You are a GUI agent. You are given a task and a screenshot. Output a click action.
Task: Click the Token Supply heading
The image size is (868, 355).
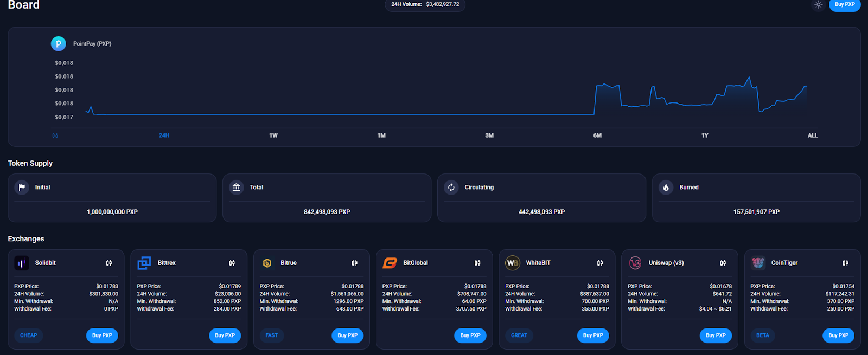pyautogui.click(x=30, y=163)
